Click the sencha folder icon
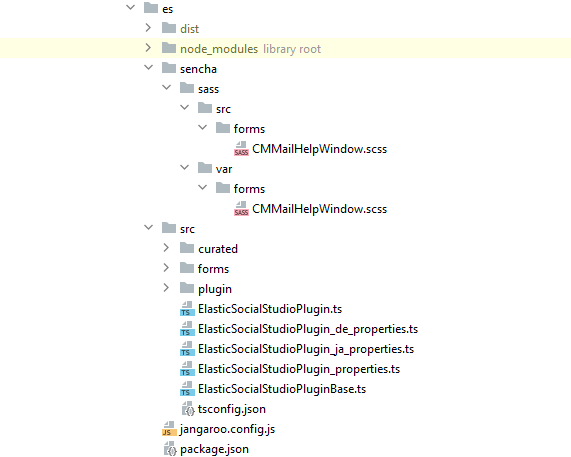This screenshot has width=571, height=457. [x=169, y=68]
